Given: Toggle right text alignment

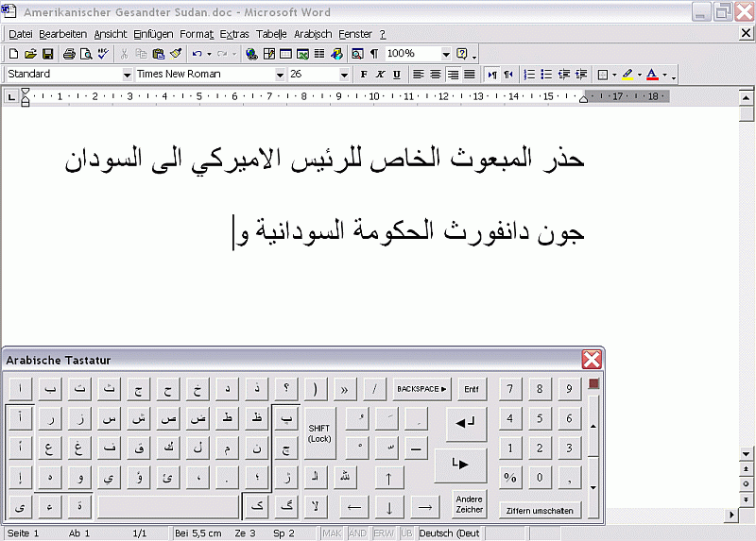Looking at the screenshot, I should tap(453, 75).
